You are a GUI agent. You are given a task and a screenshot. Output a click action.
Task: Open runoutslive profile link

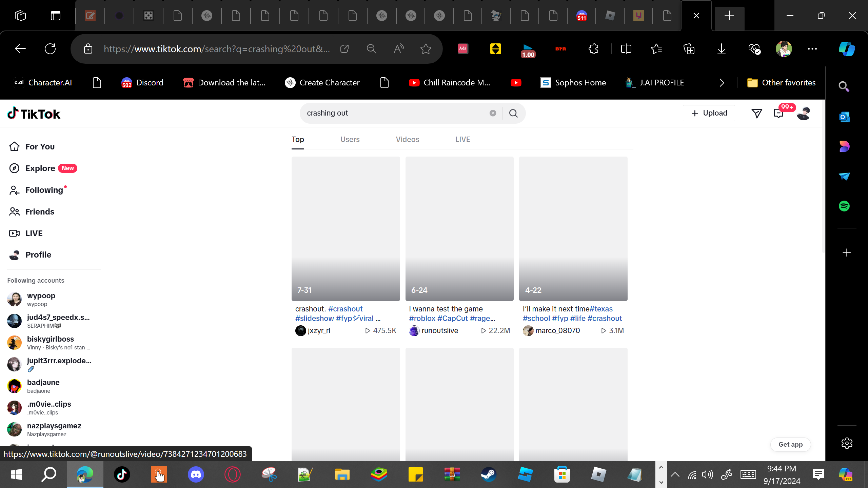tap(439, 330)
